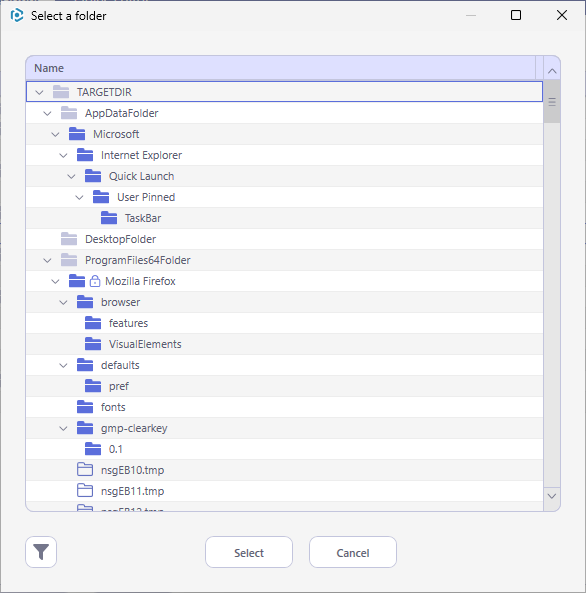Click the scrollbar down arrow

[x=552, y=496]
